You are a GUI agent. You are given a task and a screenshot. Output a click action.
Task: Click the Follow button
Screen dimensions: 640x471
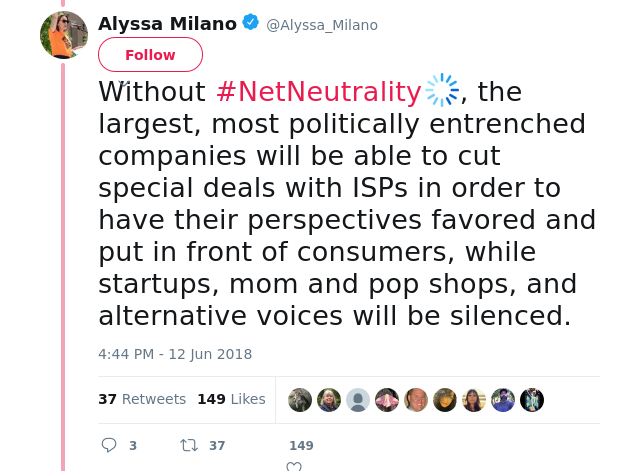pos(150,55)
